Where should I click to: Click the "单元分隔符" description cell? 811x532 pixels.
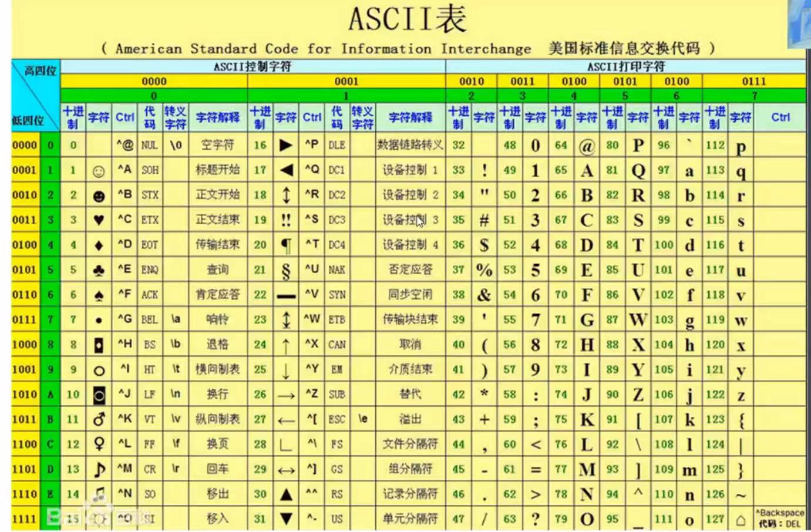[x=410, y=518]
